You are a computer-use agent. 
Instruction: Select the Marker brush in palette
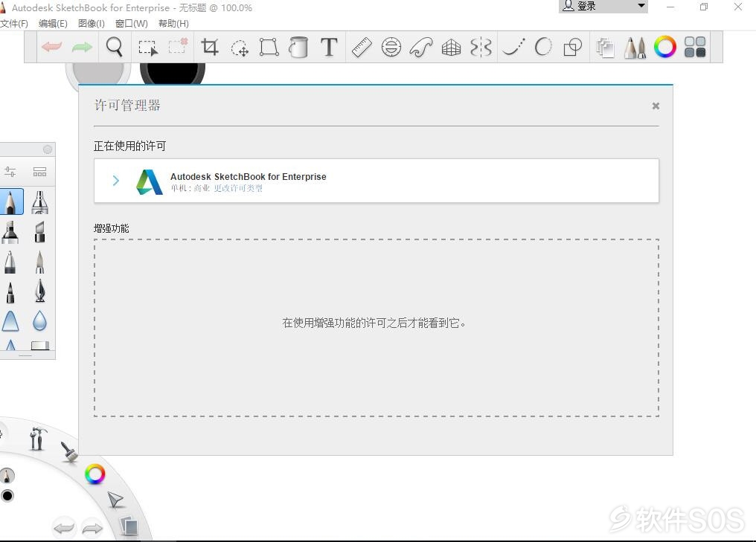(10, 232)
